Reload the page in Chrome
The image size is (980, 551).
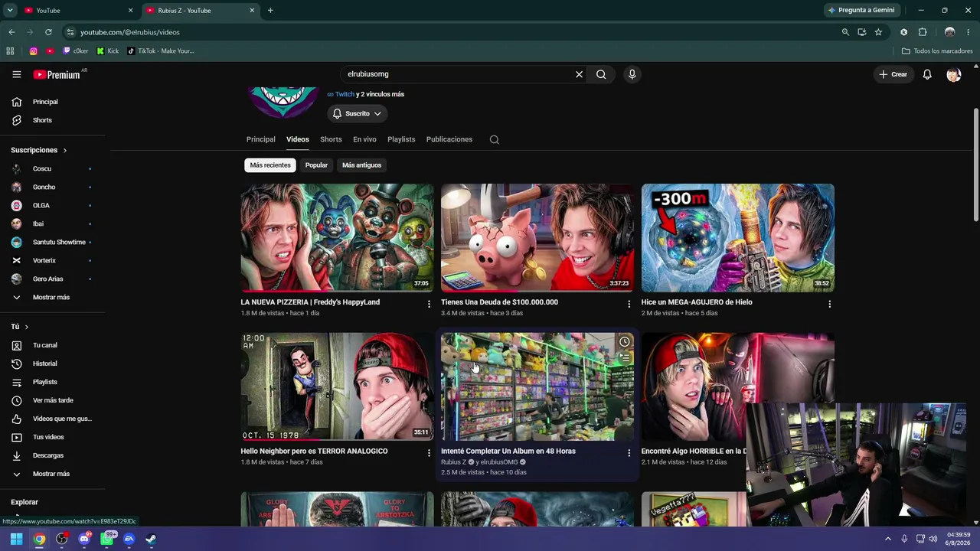tap(48, 32)
